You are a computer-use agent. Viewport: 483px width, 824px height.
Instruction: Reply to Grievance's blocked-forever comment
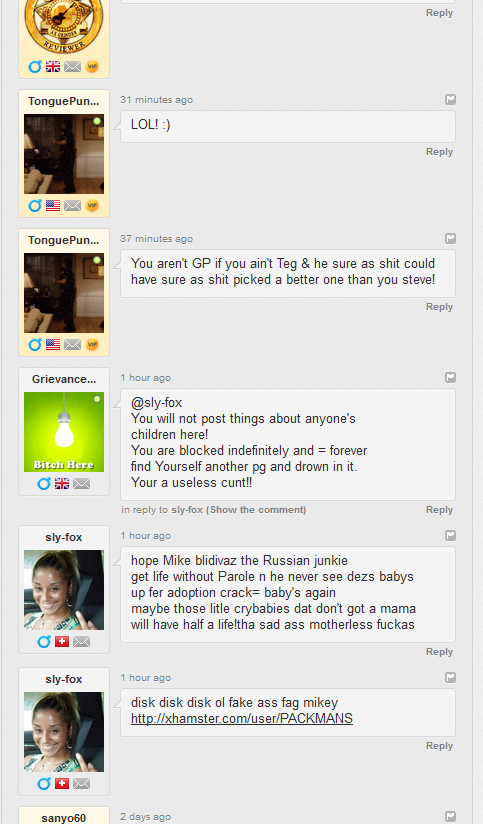click(439, 510)
